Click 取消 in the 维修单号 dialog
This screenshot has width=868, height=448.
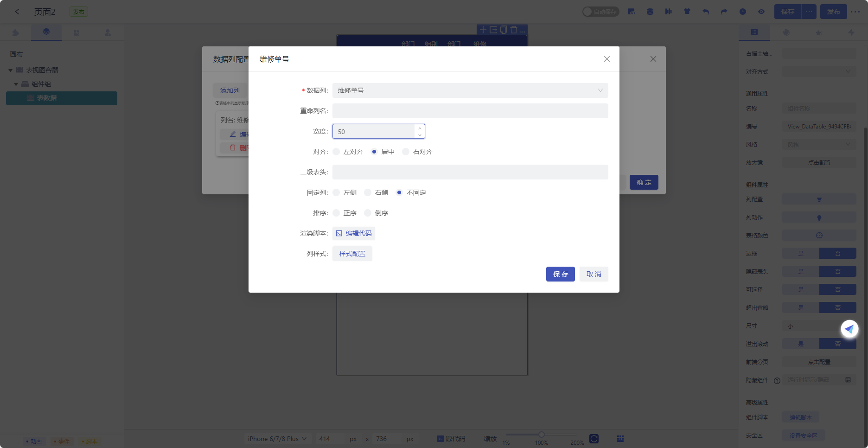click(594, 274)
